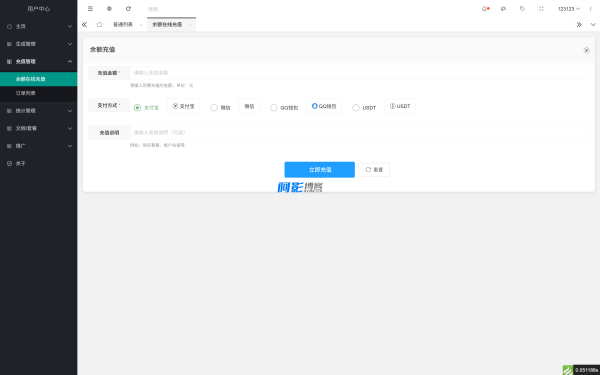Image resolution: width=600 pixels, height=375 pixels.
Task: Click the 主页 home icon in sidebar
Action: (10, 26)
